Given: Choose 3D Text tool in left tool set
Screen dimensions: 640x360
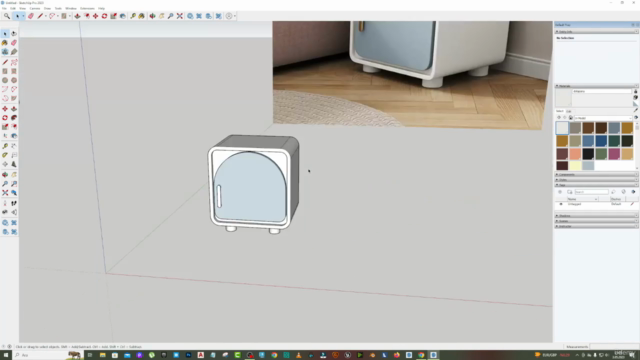Looking at the screenshot, I should [x=14, y=164].
